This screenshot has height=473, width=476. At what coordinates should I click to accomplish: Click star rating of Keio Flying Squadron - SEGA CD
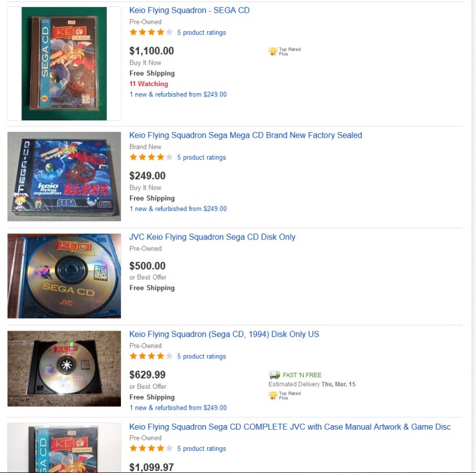click(x=151, y=32)
